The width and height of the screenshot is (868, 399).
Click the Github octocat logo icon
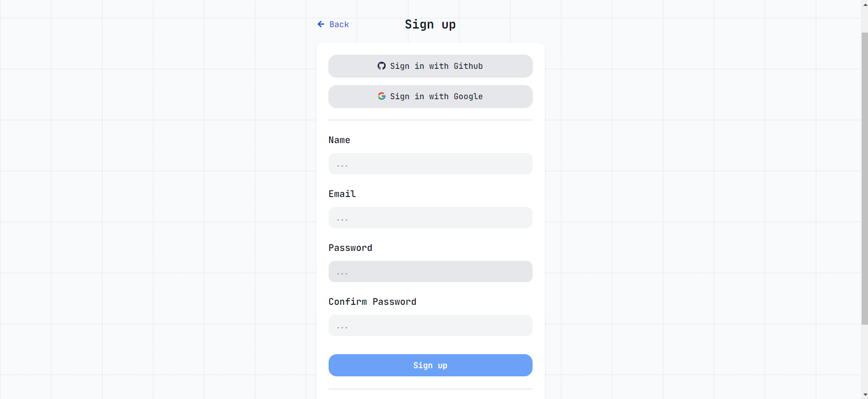click(382, 66)
